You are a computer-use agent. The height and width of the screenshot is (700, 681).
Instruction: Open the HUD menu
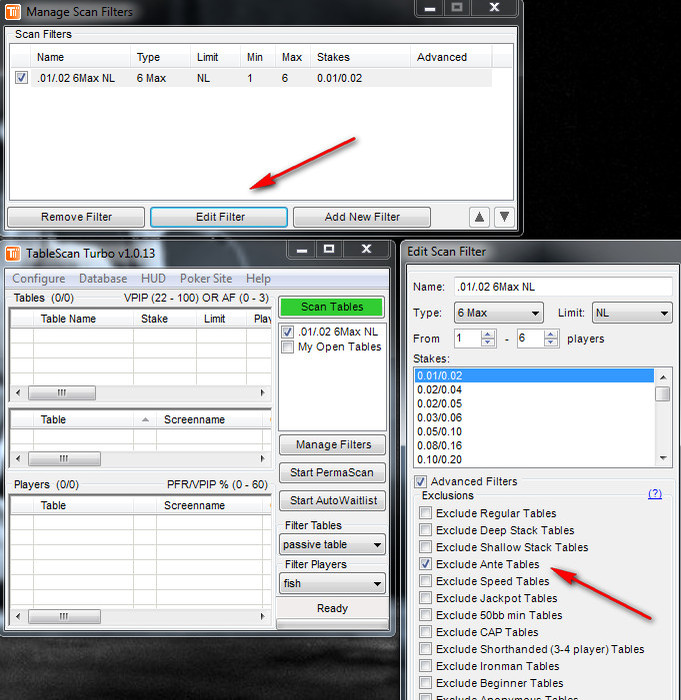(x=153, y=279)
